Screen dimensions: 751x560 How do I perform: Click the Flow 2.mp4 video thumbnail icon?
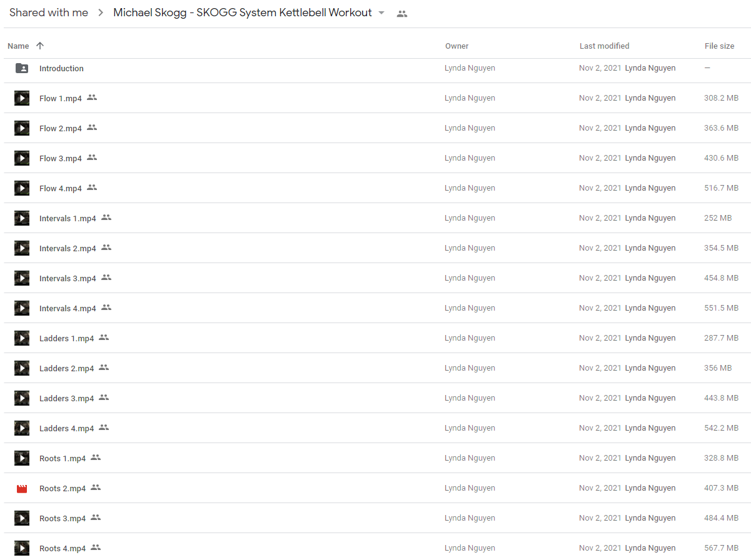pos(22,128)
